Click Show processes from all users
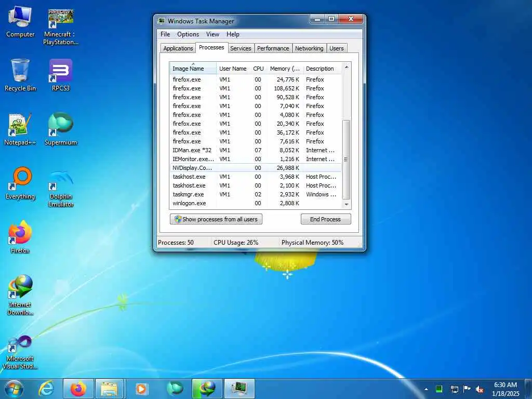This screenshot has width=532, height=399. [216, 219]
